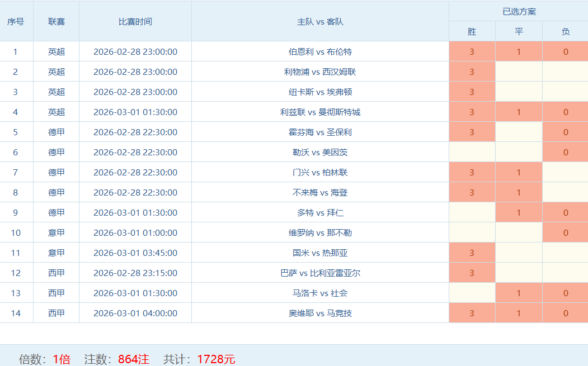Toggle the 负 (0) cell for 利兹联 vs 曼彻斯特城

click(x=565, y=112)
